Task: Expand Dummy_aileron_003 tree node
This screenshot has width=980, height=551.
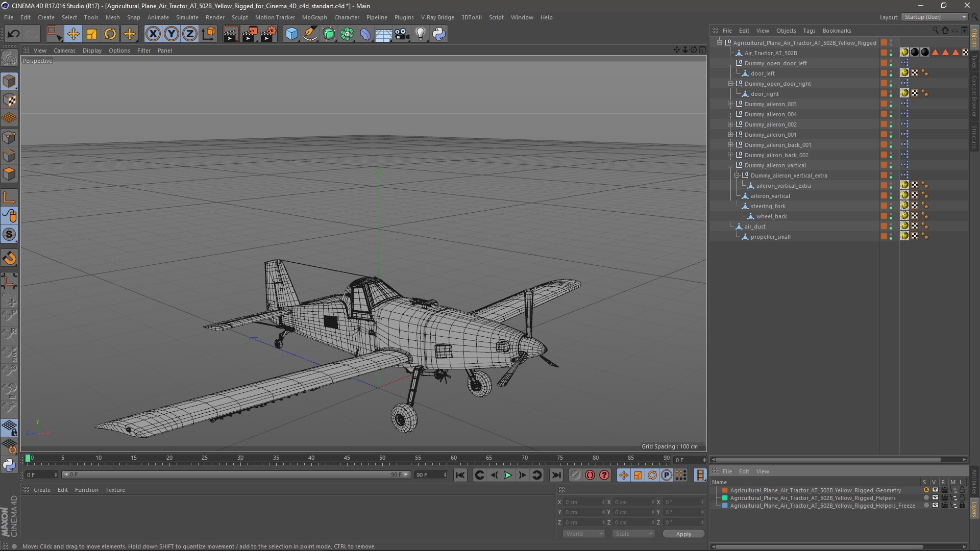Action: (x=731, y=104)
